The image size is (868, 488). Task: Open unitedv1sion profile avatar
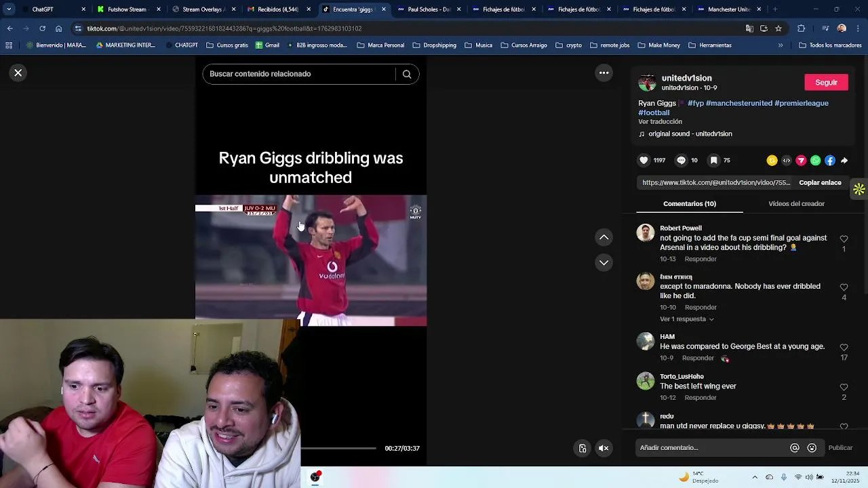[x=648, y=83]
